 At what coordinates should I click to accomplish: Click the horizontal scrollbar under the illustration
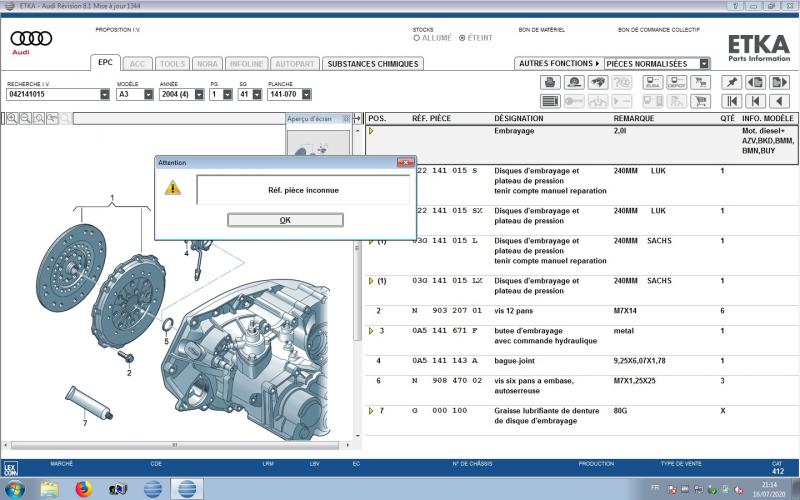tap(174, 445)
